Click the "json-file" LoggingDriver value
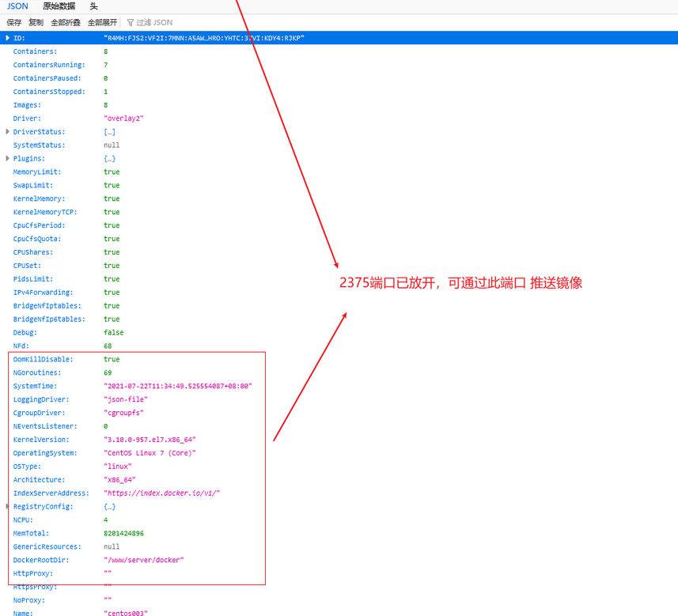 coord(126,400)
